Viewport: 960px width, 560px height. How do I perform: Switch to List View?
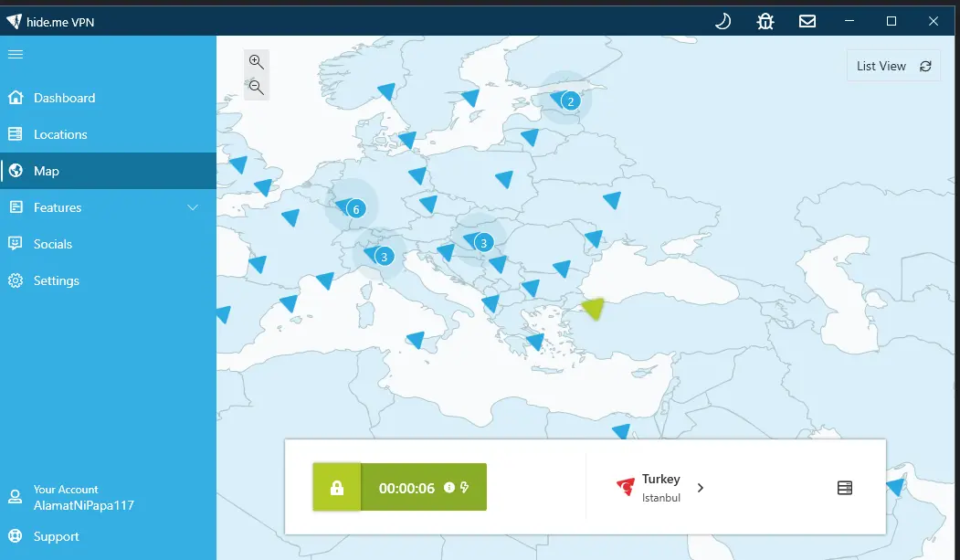click(893, 66)
